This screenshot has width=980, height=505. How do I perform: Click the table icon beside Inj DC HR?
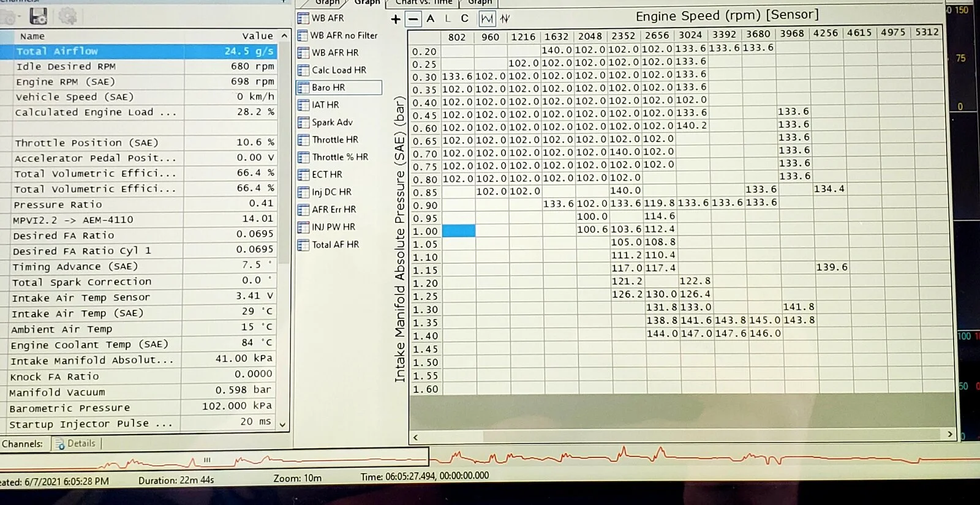[x=304, y=192]
